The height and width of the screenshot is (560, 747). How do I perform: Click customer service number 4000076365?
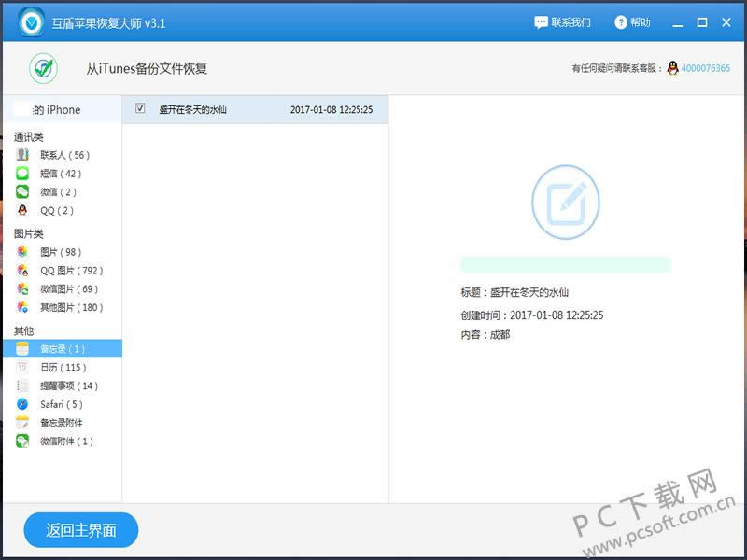(x=706, y=68)
